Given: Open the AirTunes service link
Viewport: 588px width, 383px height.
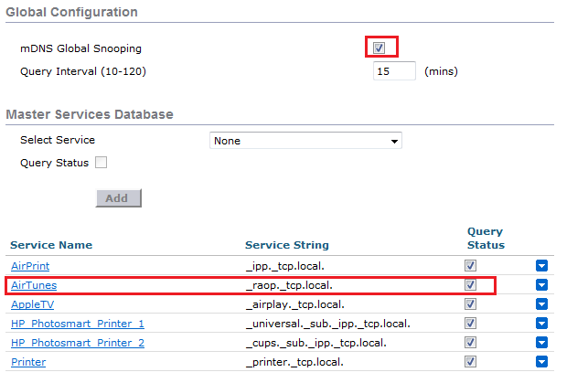Looking at the screenshot, I should 34,285.
